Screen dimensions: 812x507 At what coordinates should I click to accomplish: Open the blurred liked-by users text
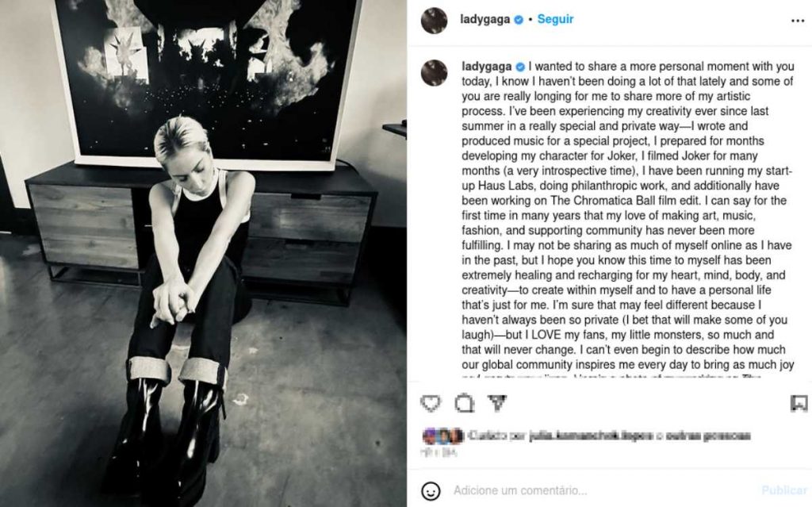pyautogui.click(x=608, y=436)
